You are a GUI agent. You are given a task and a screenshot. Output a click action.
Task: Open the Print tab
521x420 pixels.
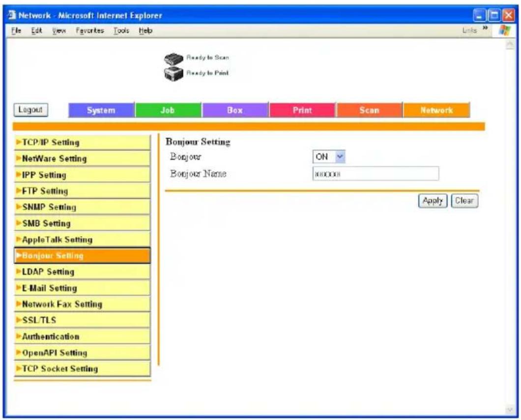click(302, 110)
